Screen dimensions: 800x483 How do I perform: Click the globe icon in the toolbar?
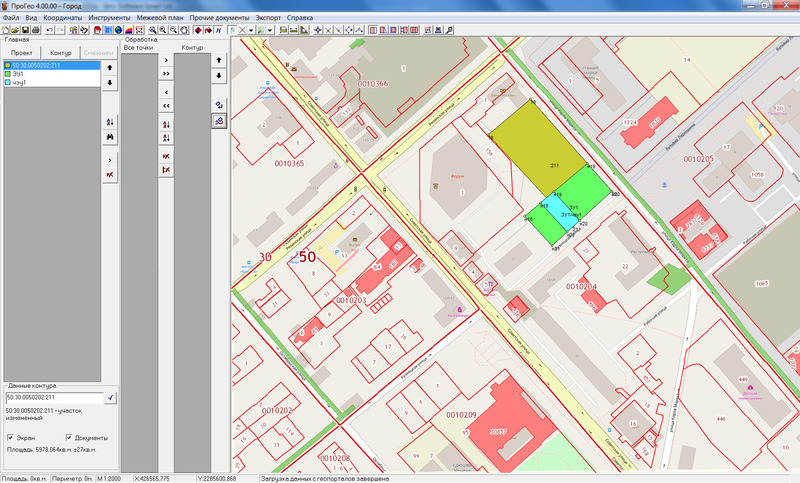tap(118, 30)
